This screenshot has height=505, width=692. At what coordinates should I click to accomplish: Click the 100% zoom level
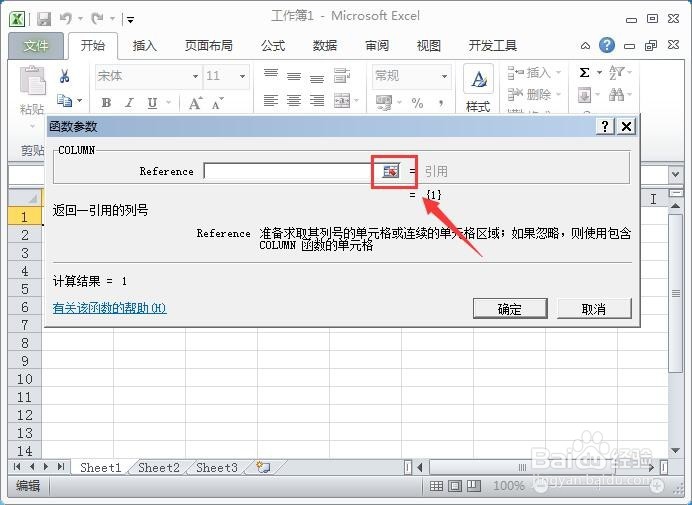[509, 486]
